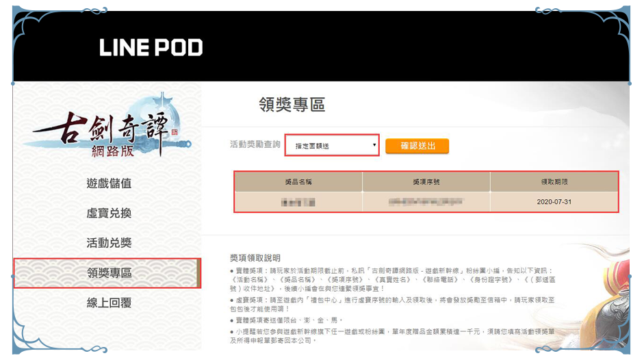This screenshot has height=360, width=644.
Task: Open the 線上回覆 page
Action: pos(109,303)
